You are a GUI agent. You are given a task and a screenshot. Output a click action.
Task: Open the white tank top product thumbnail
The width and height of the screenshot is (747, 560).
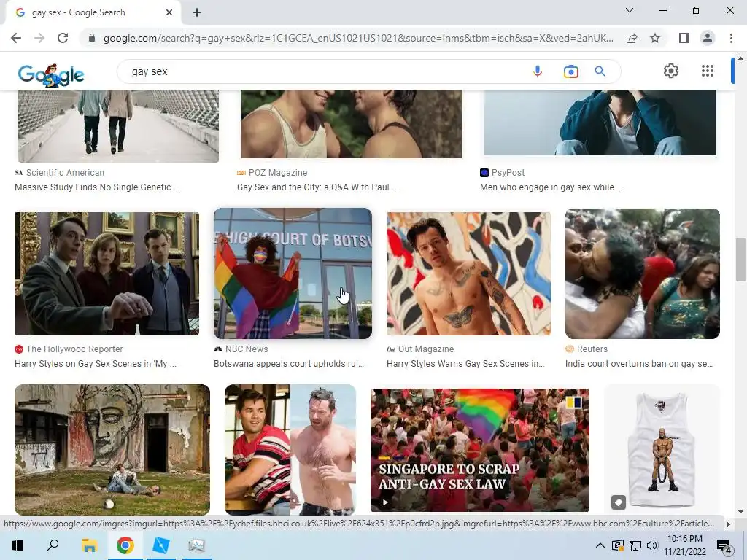pyautogui.click(x=662, y=449)
